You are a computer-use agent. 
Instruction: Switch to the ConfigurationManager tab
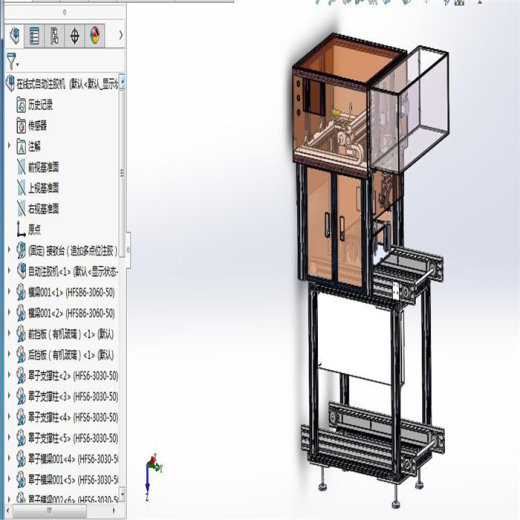(54, 35)
